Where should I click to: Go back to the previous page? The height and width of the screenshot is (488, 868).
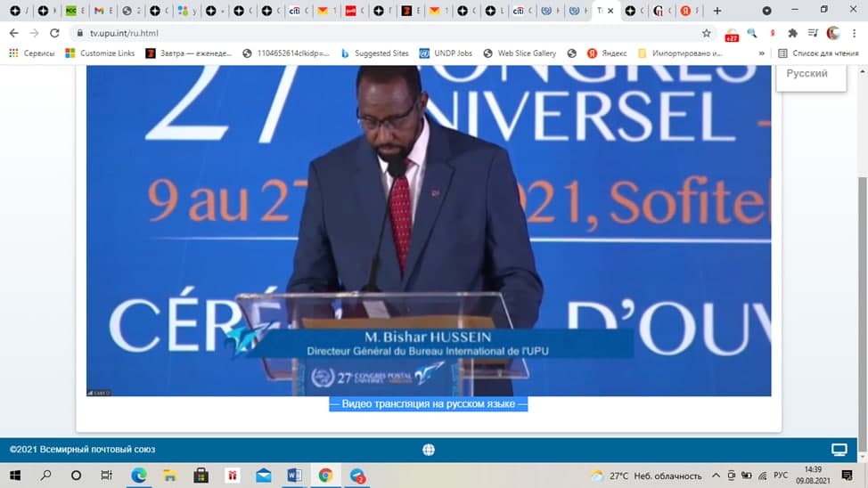(14, 33)
